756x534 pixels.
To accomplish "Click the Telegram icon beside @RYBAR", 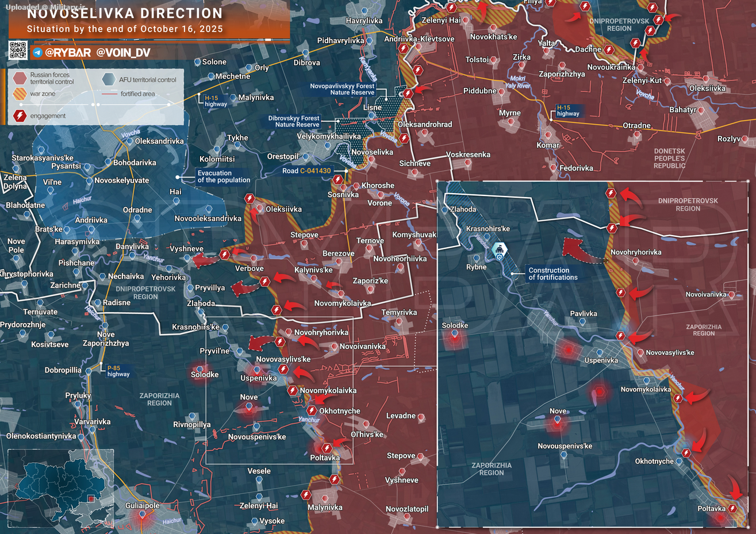I will coord(38,53).
